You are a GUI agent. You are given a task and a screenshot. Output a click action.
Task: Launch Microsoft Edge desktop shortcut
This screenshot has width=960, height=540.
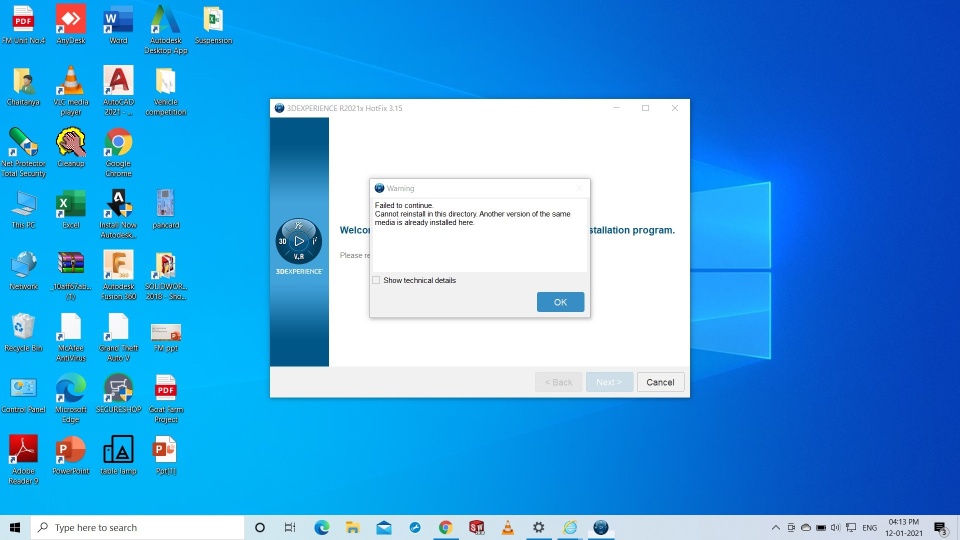70,398
